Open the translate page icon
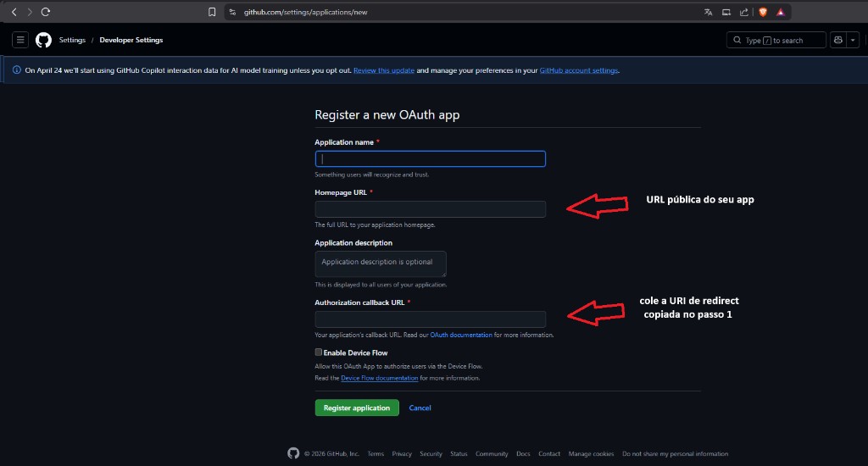Viewport: 868px width, 466px height. point(708,12)
